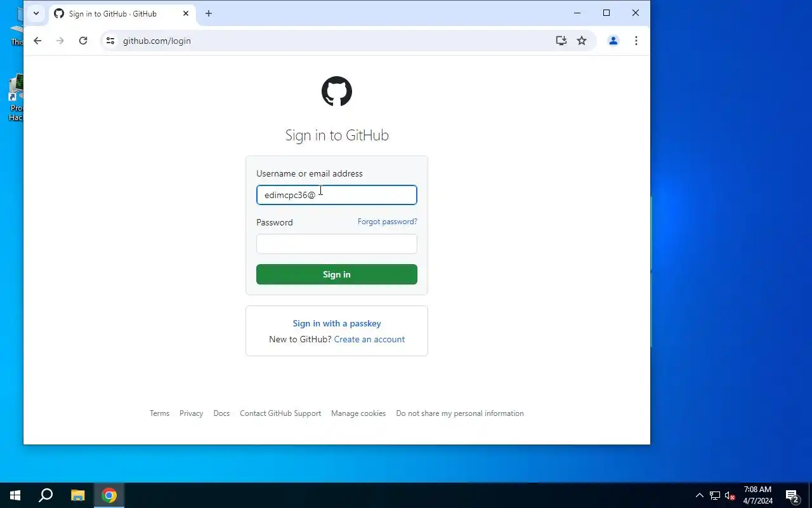Viewport: 812px width, 508px height.
Task: Maximize the Chrome window
Action: click(606, 13)
